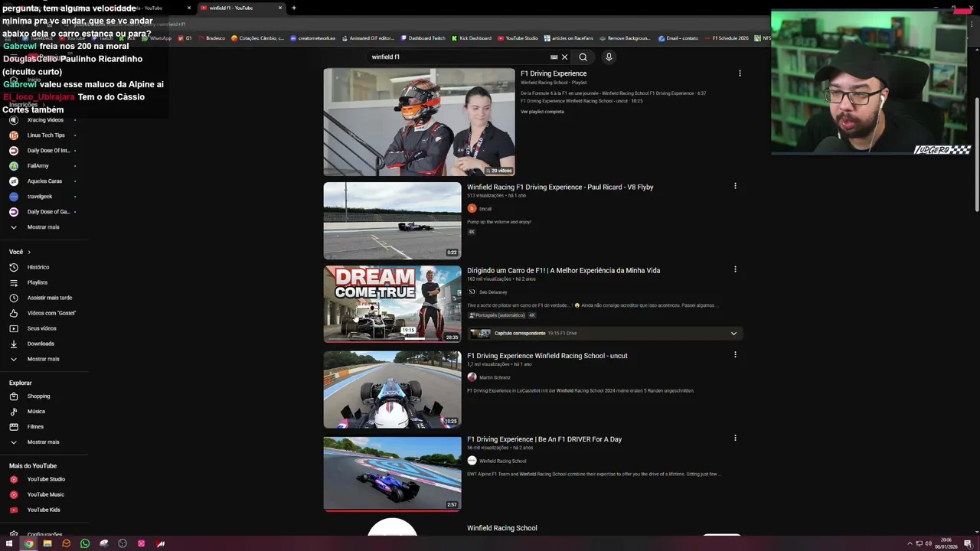Visit Martin Schranz channel link
This screenshot has height=551, width=980.
495,377
